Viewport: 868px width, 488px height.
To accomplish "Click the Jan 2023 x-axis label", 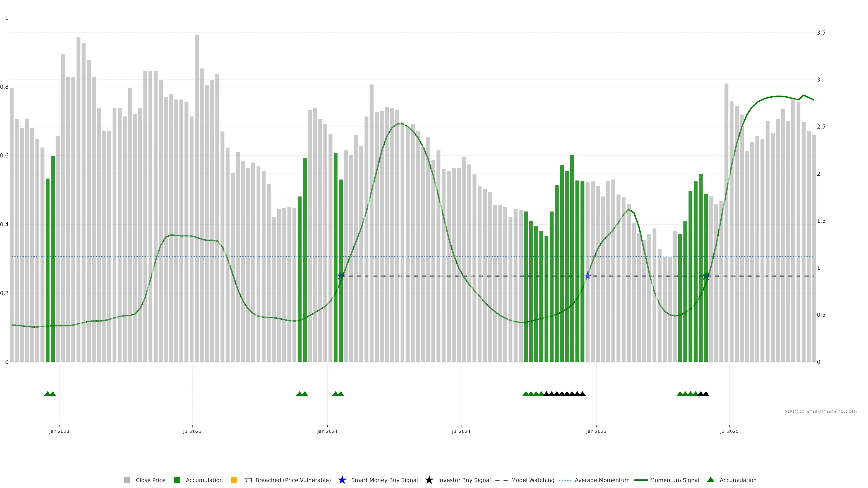I will (x=59, y=431).
